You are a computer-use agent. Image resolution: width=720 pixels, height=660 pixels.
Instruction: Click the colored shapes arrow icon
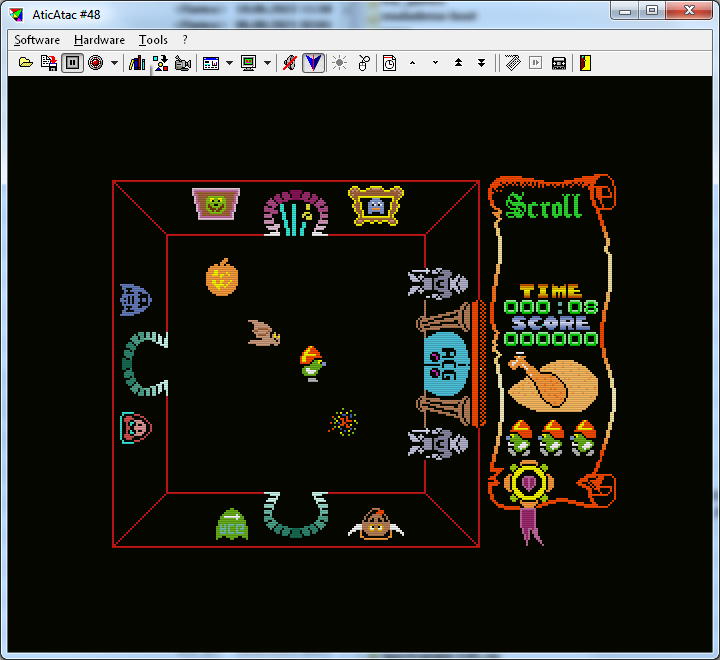tap(161, 63)
